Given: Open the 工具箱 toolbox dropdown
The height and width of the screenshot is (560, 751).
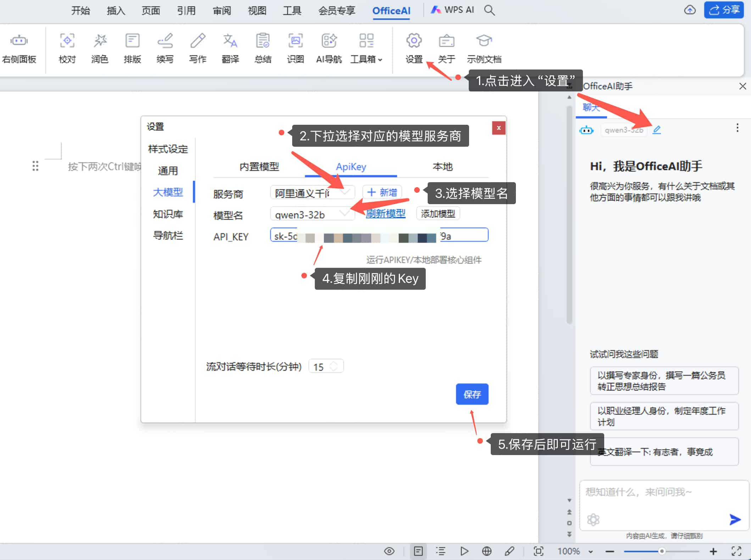Looking at the screenshot, I should click(366, 48).
